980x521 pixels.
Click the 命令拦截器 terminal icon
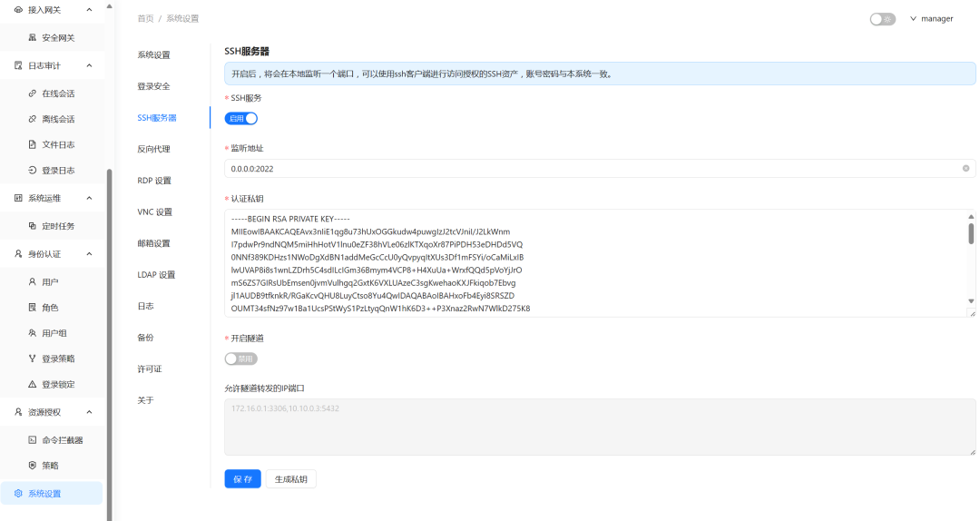click(33, 440)
